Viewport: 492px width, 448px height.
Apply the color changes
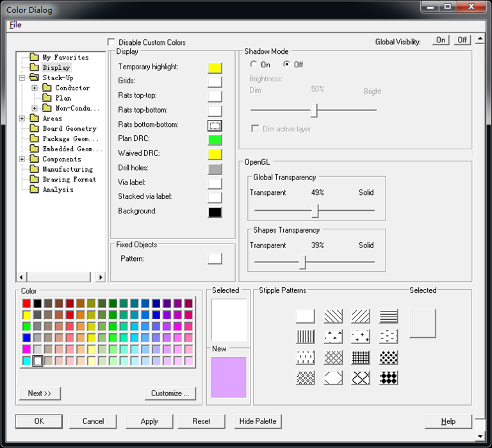pos(149,421)
